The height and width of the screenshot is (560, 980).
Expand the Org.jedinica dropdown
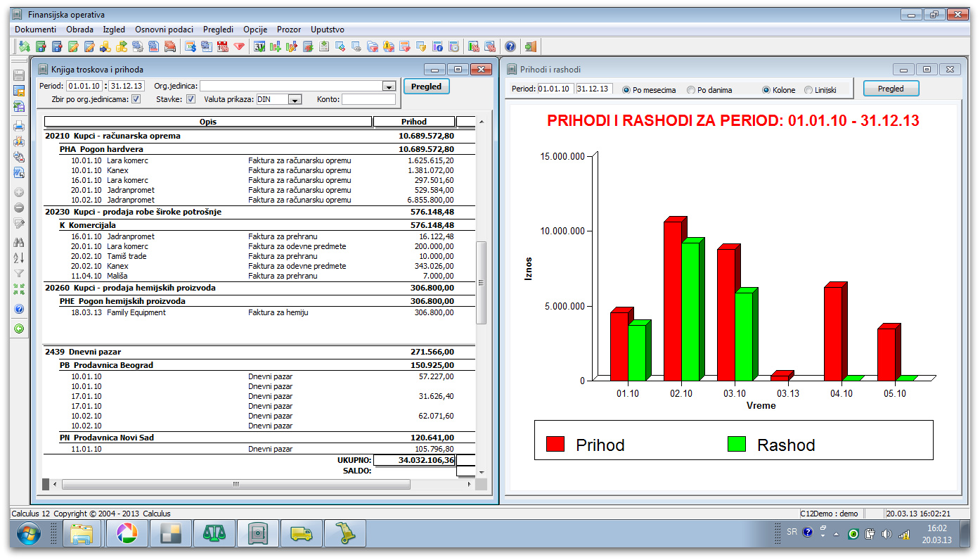tap(388, 86)
